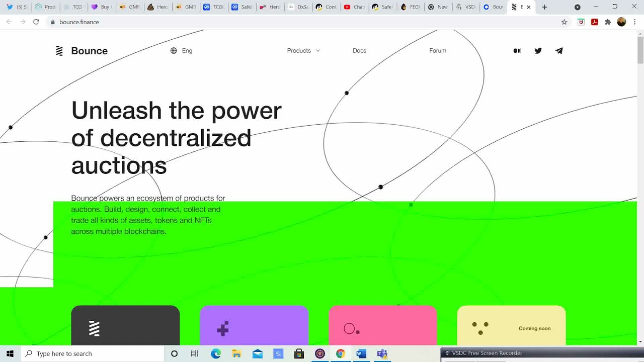The width and height of the screenshot is (644, 362).
Task: Switch to the DxSa browser tab
Action: [298, 7]
